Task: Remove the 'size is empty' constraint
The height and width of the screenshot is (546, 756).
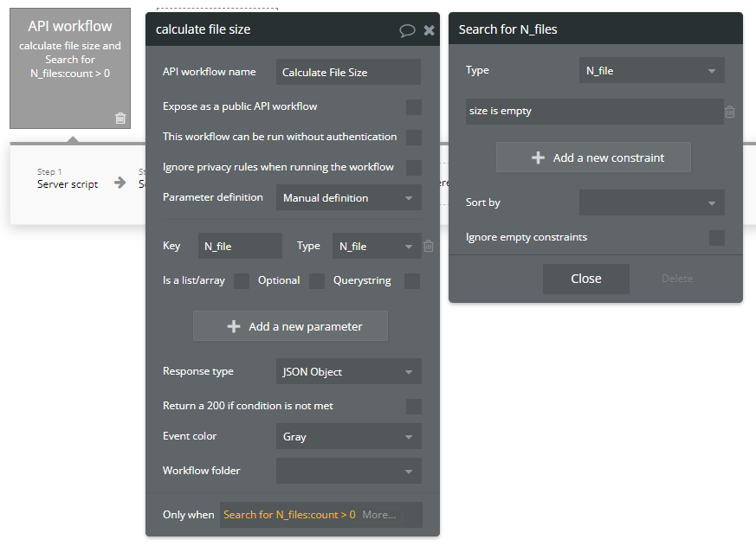Action: [730, 112]
